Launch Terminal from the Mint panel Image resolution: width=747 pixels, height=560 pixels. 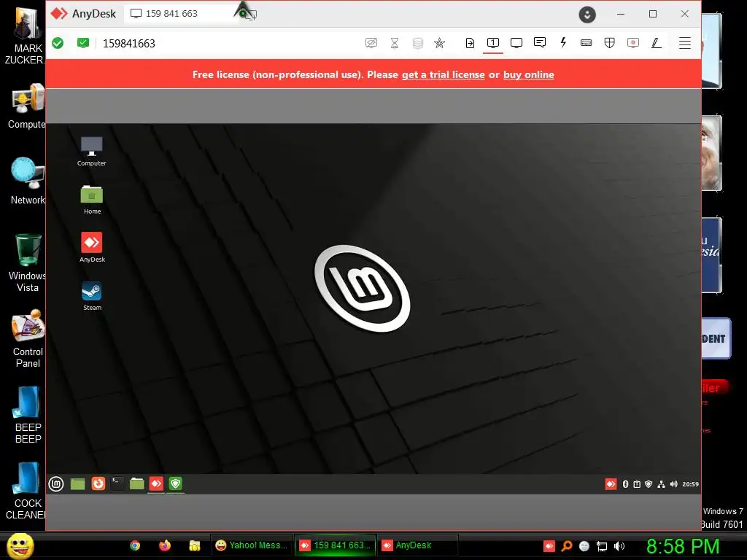pyautogui.click(x=117, y=484)
